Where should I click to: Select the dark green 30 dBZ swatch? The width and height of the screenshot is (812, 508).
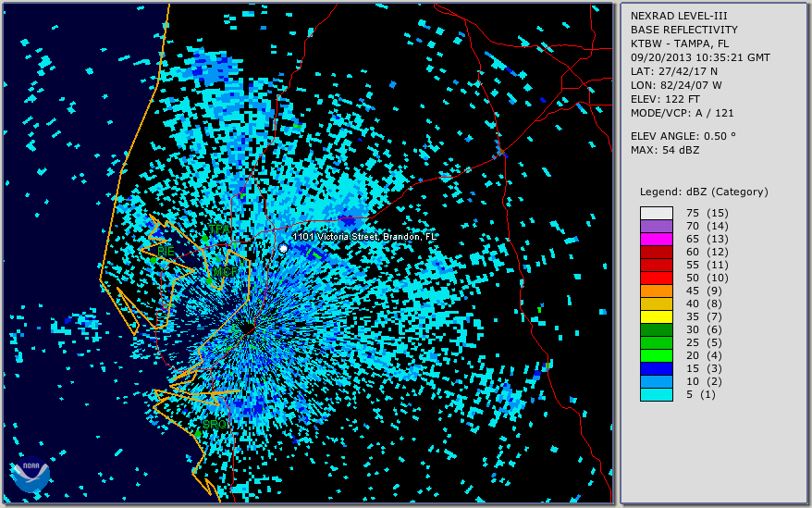point(656,329)
